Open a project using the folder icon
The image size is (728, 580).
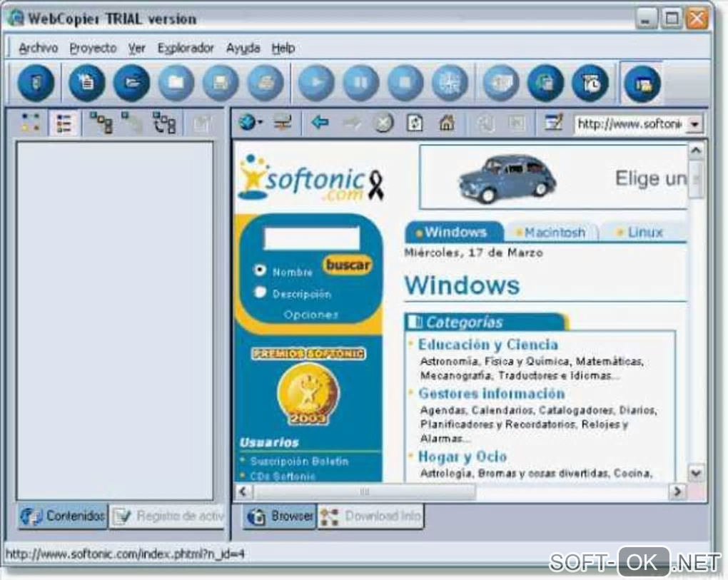[x=131, y=83]
